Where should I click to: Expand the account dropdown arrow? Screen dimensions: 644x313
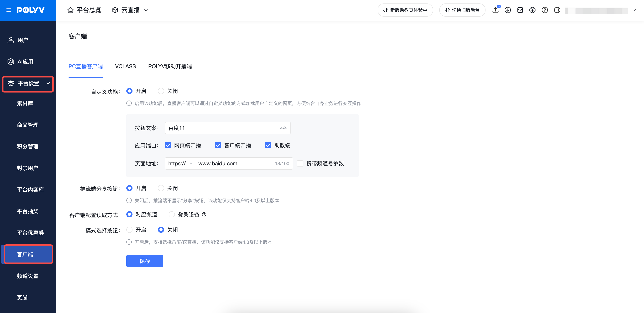634,10
